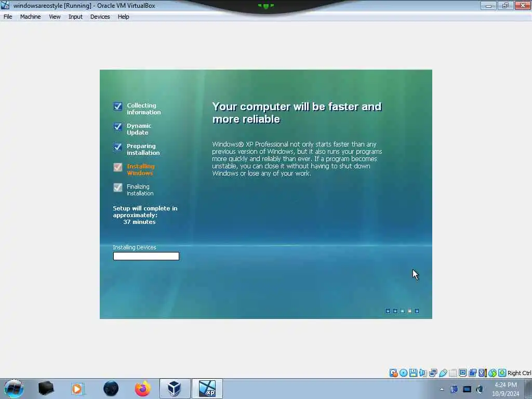Click the Installing Devices label
This screenshot has height=399, width=532.
[x=135, y=247]
